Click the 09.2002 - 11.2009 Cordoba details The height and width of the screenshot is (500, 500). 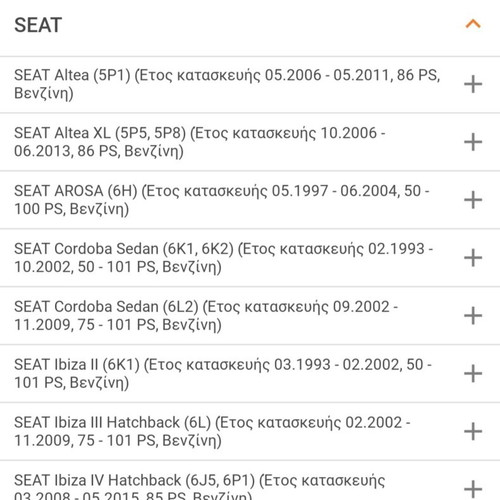point(206,316)
